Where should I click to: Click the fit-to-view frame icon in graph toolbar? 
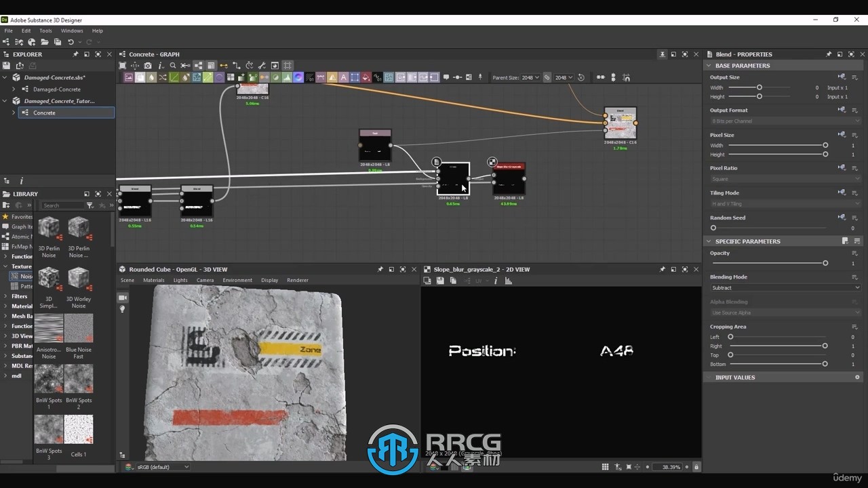[x=123, y=66]
